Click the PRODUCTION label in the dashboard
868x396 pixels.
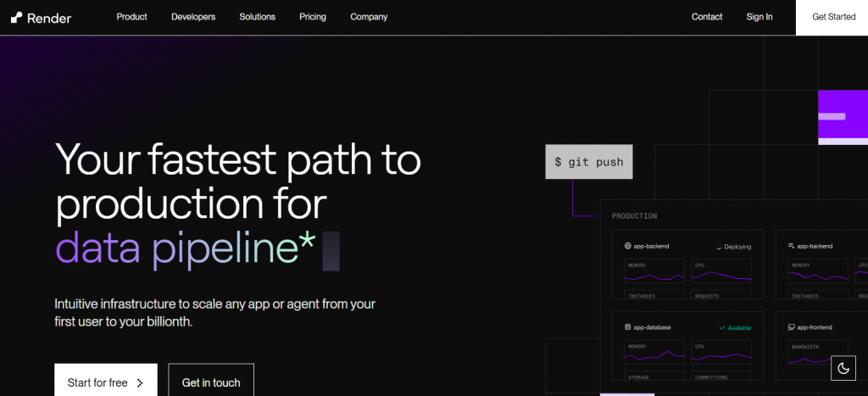coord(634,216)
